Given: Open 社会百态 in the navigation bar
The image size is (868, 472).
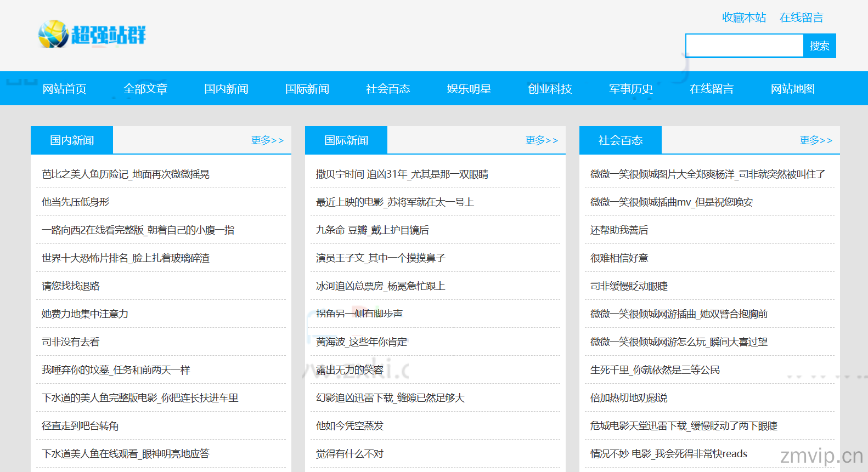Looking at the screenshot, I should pyautogui.click(x=388, y=89).
